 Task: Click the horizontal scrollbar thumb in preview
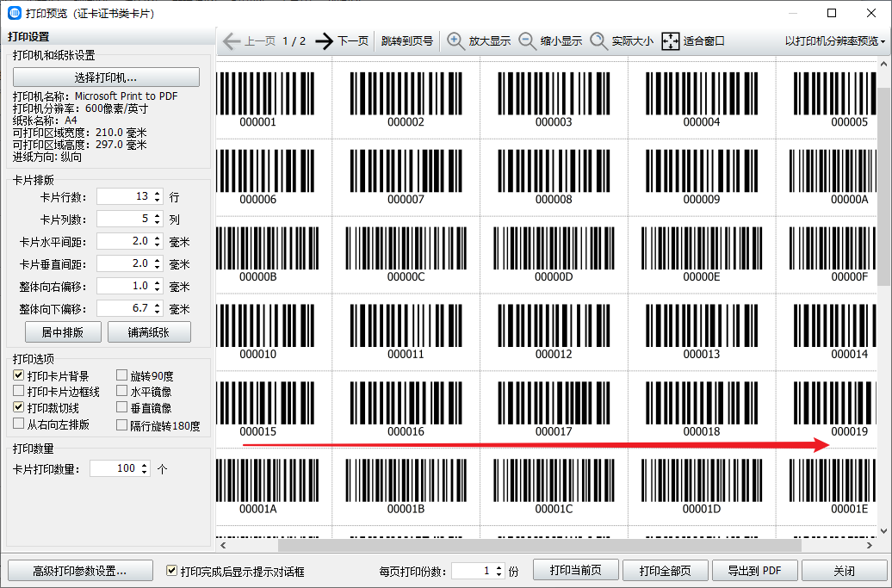[x=539, y=545]
